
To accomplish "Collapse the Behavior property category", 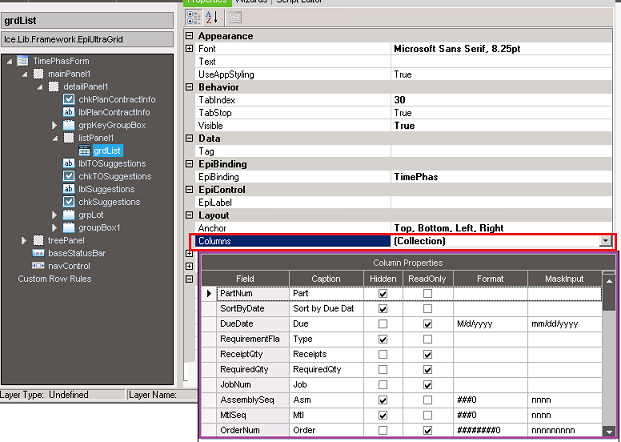I will 189,87.
